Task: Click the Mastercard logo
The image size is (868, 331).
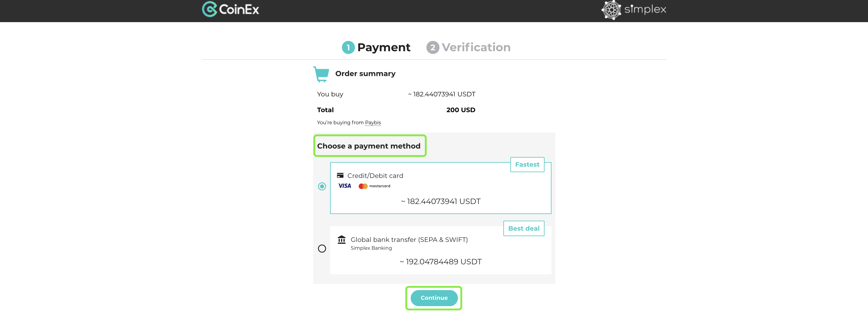Action: [x=374, y=186]
